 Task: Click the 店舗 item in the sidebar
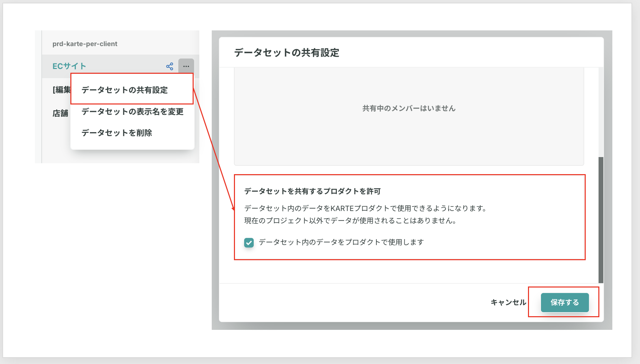pos(60,113)
